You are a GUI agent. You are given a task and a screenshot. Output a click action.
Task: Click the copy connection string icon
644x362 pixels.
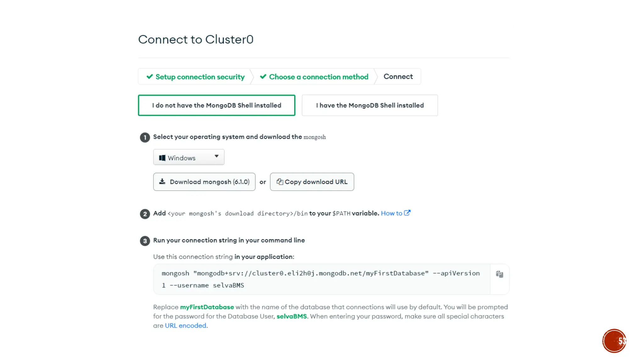(x=499, y=274)
